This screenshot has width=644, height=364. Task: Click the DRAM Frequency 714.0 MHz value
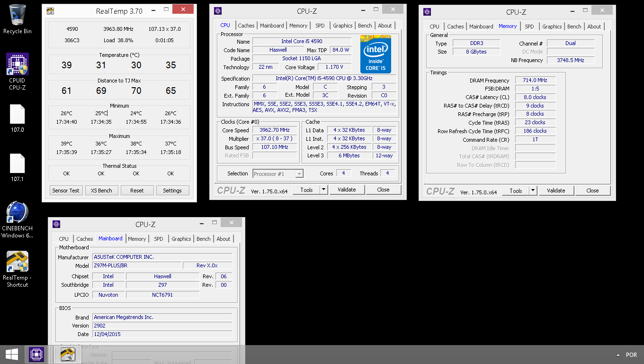[535, 81]
